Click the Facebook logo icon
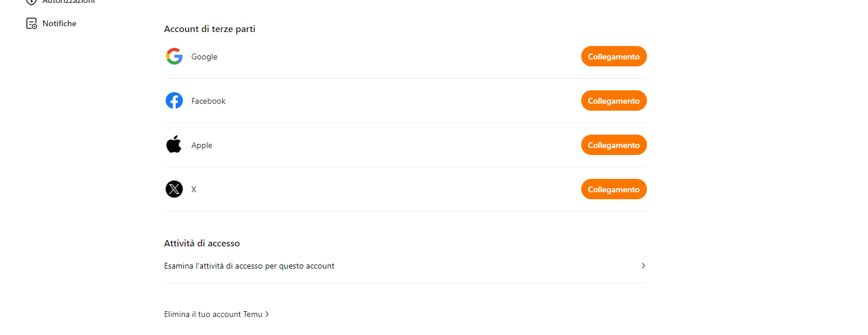Screen dimensions: 868x335 (174, 101)
